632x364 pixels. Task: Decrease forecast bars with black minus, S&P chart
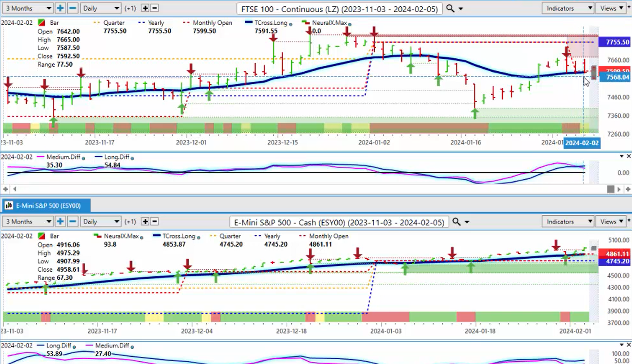click(155, 221)
